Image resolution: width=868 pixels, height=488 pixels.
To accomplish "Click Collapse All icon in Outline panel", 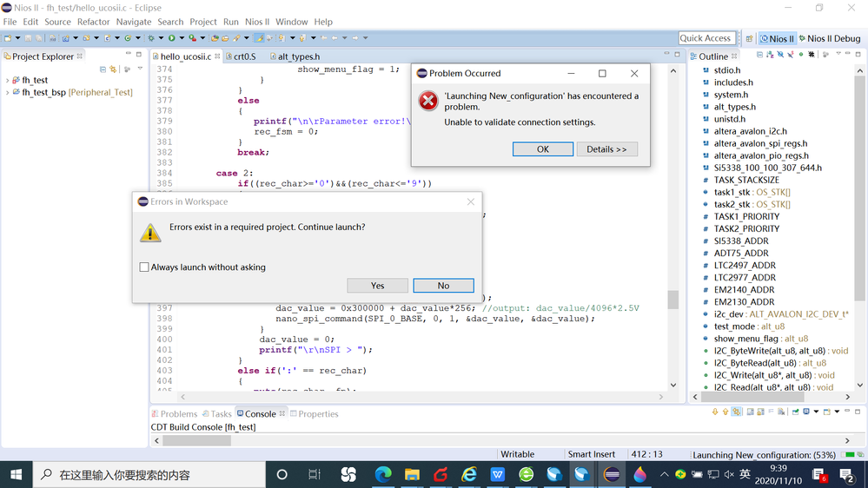I will 759,55.
